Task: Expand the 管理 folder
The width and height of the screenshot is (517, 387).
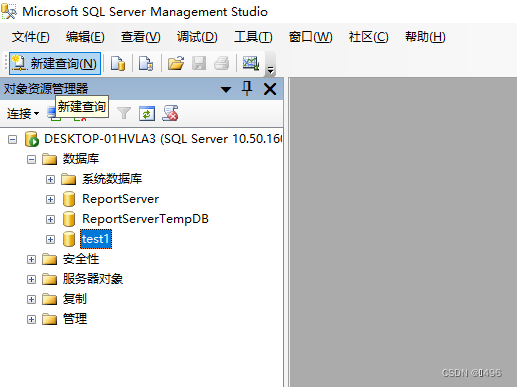Action: pos(31,319)
